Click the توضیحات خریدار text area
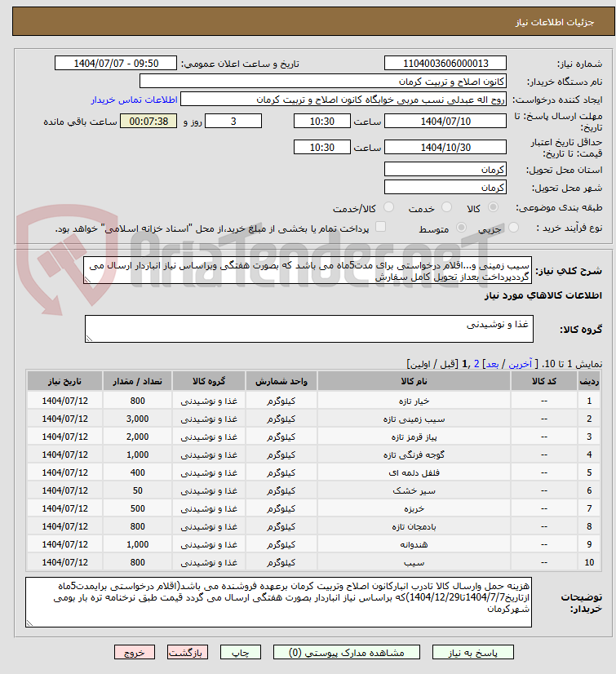The width and height of the screenshot is (616, 674). 278,602
